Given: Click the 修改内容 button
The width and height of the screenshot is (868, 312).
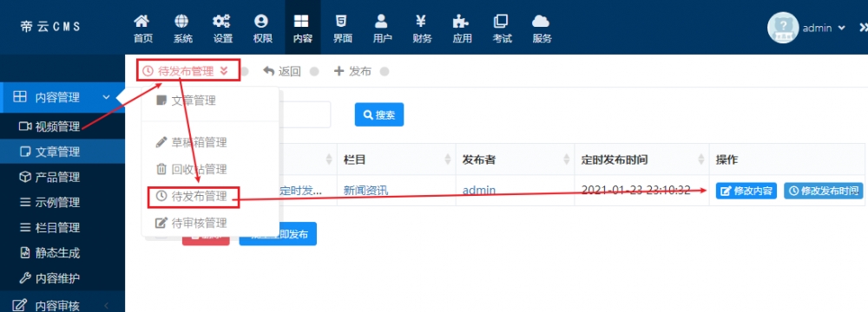Looking at the screenshot, I should [746, 191].
